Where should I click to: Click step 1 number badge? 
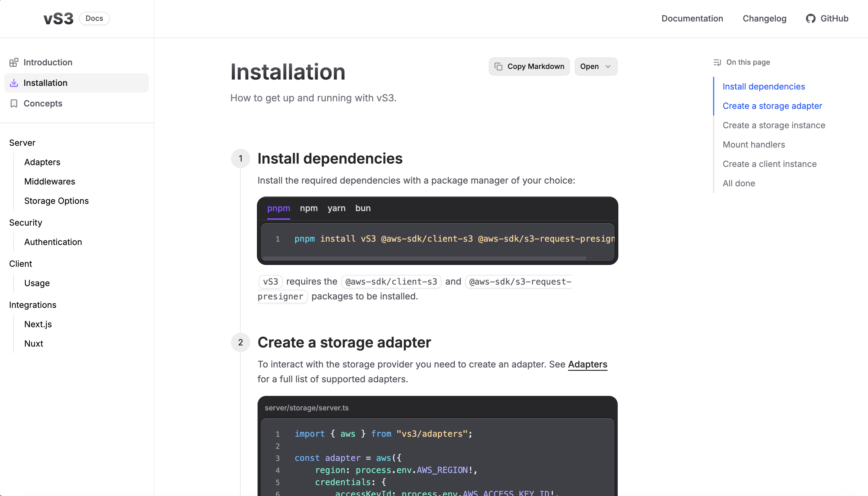240,158
